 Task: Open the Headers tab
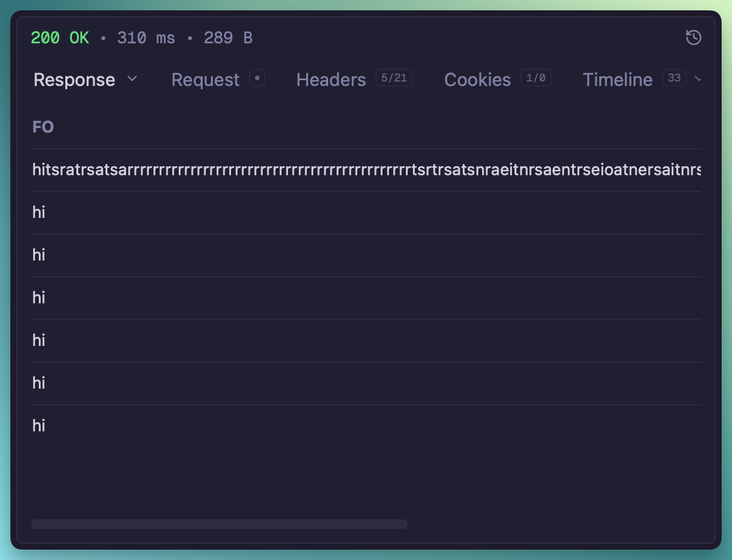click(331, 80)
